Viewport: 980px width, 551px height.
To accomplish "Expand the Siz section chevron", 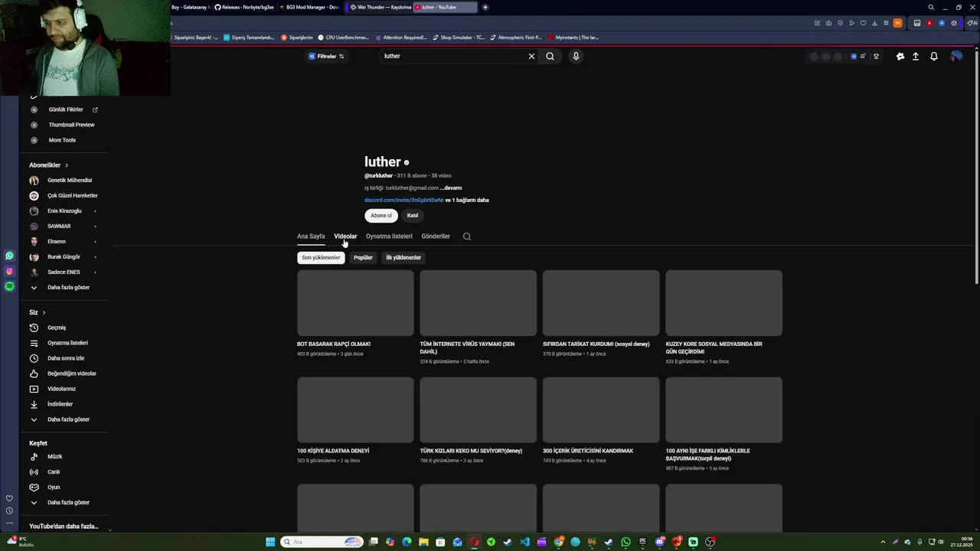I will tap(44, 312).
